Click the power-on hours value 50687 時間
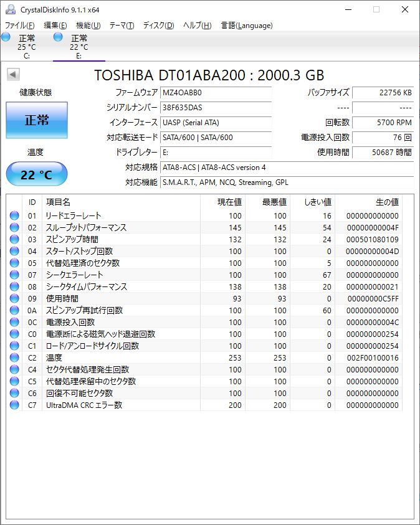Image resolution: width=420 pixels, height=525 pixels. click(383, 153)
